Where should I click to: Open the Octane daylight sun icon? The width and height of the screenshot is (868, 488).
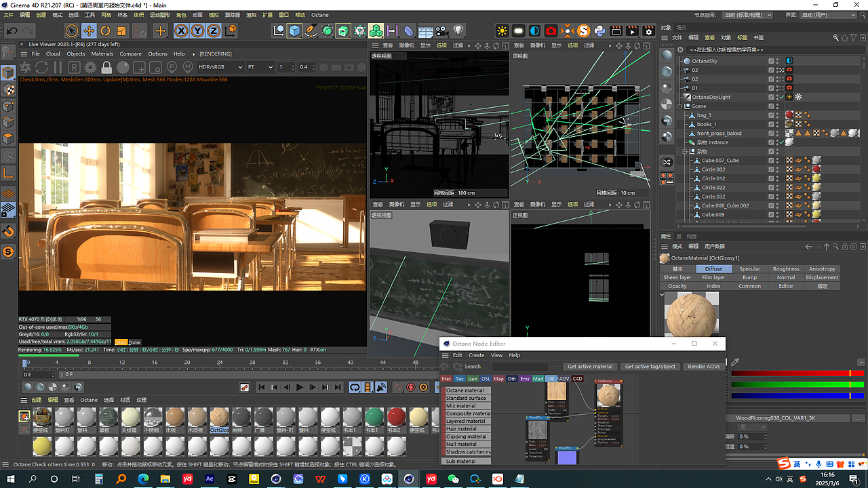pyautogui.click(x=502, y=30)
